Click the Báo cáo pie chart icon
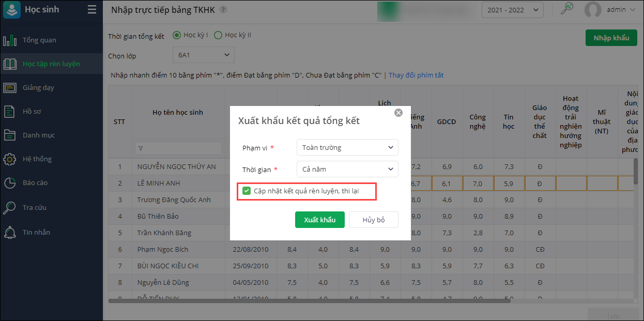 (x=10, y=183)
